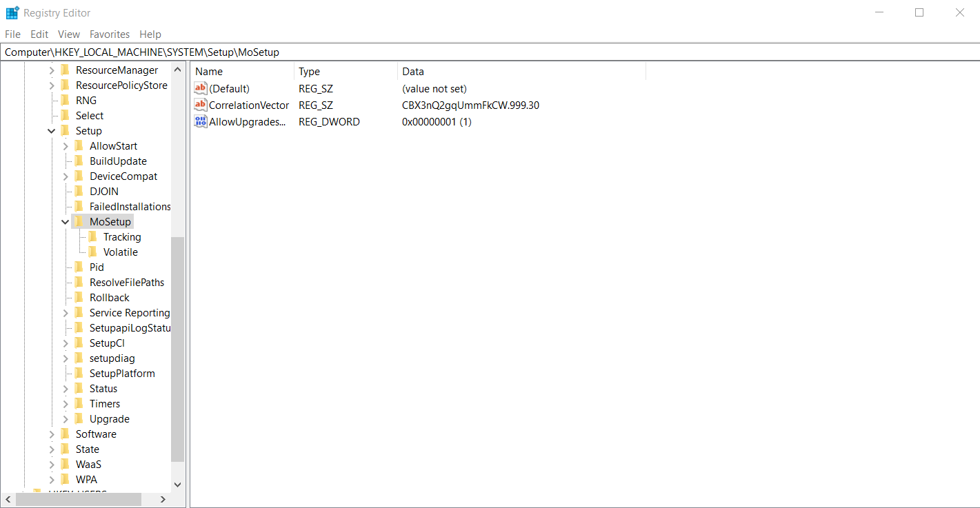Open the Favorites menu
This screenshot has width=980, height=508.
tap(109, 34)
